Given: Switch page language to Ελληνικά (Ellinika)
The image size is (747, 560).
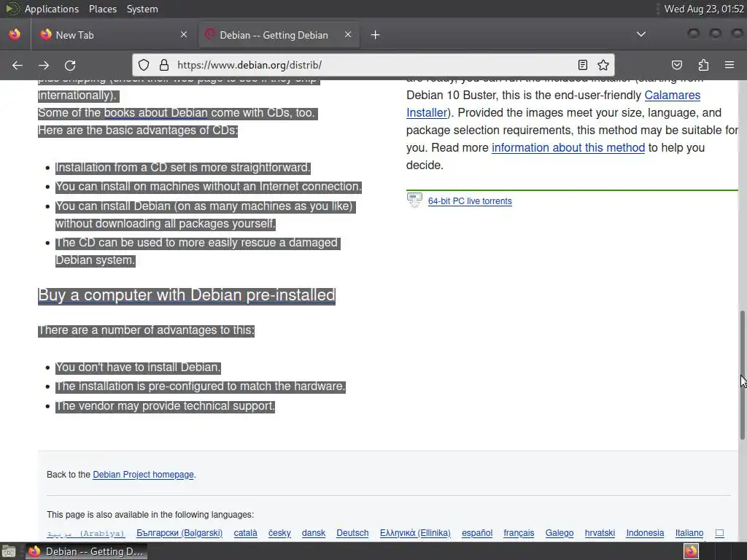Looking at the screenshot, I should click(415, 533).
